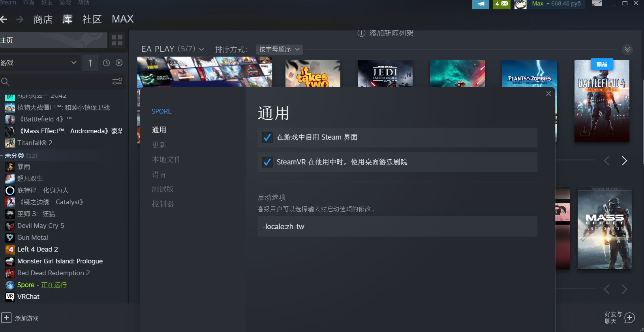The width and height of the screenshot is (644, 332).
Task: Click inside the launch options field
Action: [397, 226]
